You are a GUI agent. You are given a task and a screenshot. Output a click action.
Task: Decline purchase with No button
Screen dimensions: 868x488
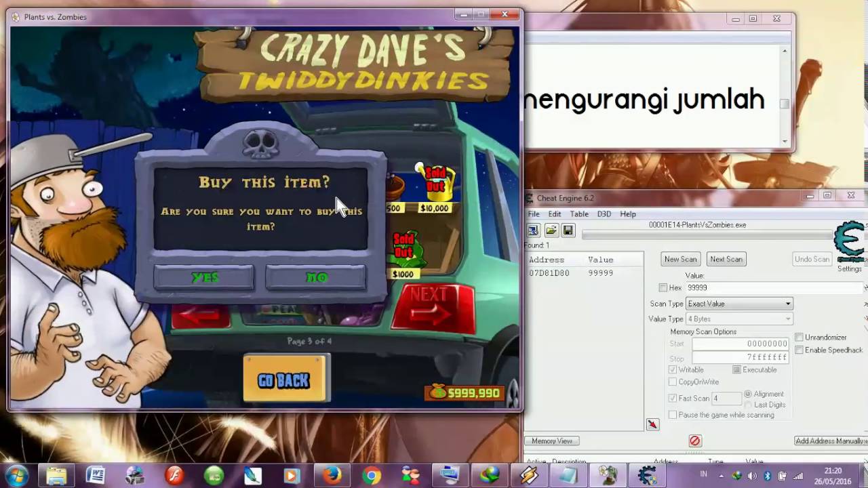(316, 277)
